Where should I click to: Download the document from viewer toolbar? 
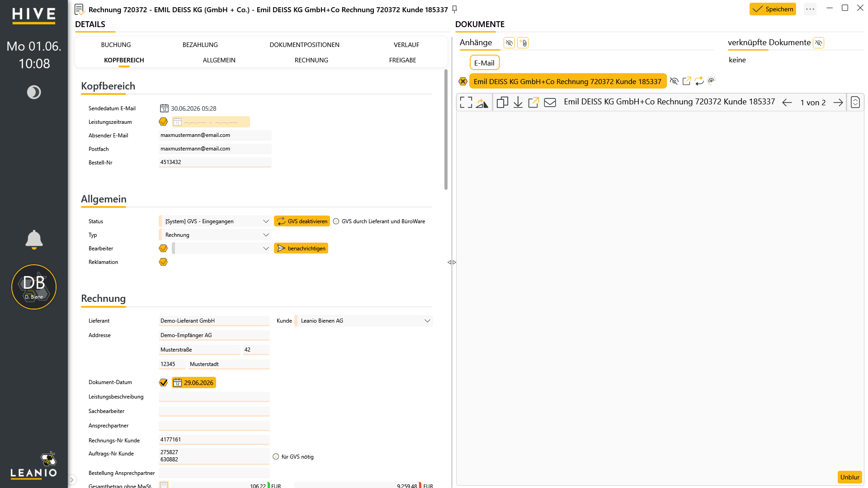tap(518, 103)
